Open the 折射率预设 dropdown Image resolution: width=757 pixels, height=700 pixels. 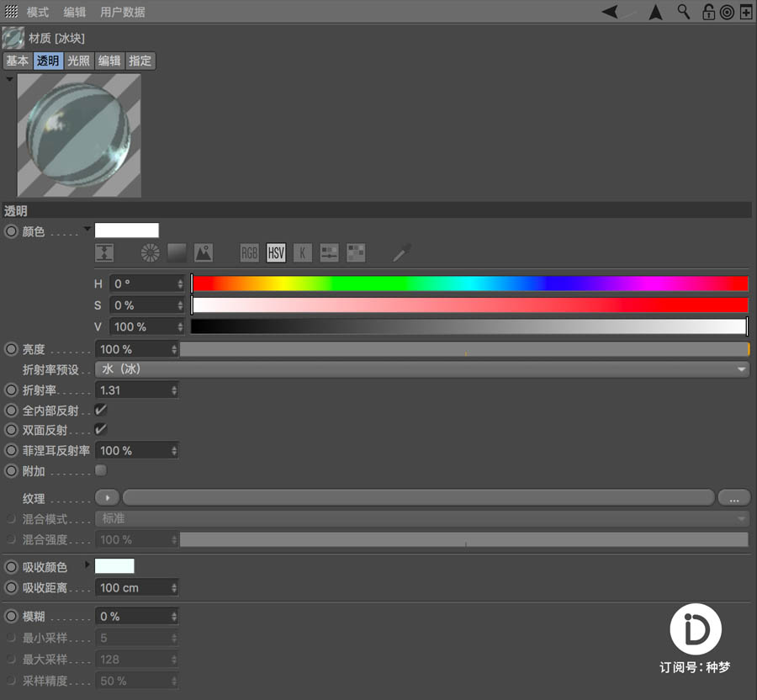[x=422, y=369]
